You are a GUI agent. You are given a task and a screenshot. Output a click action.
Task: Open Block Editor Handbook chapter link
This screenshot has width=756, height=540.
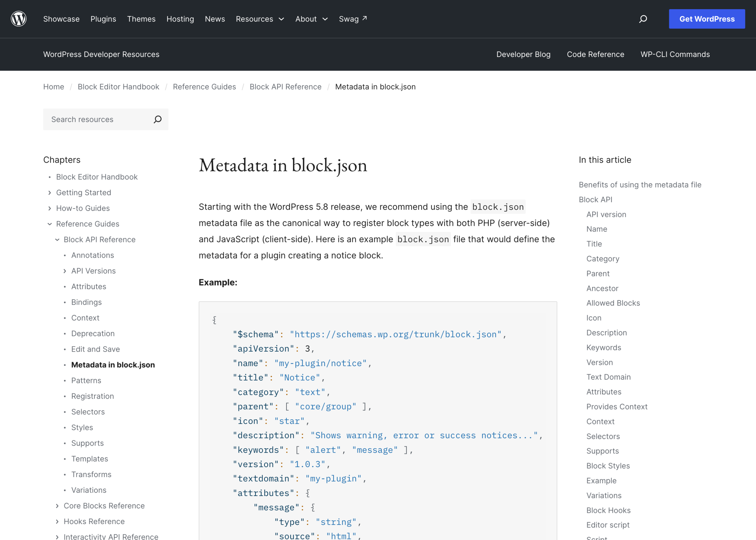point(97,177)
